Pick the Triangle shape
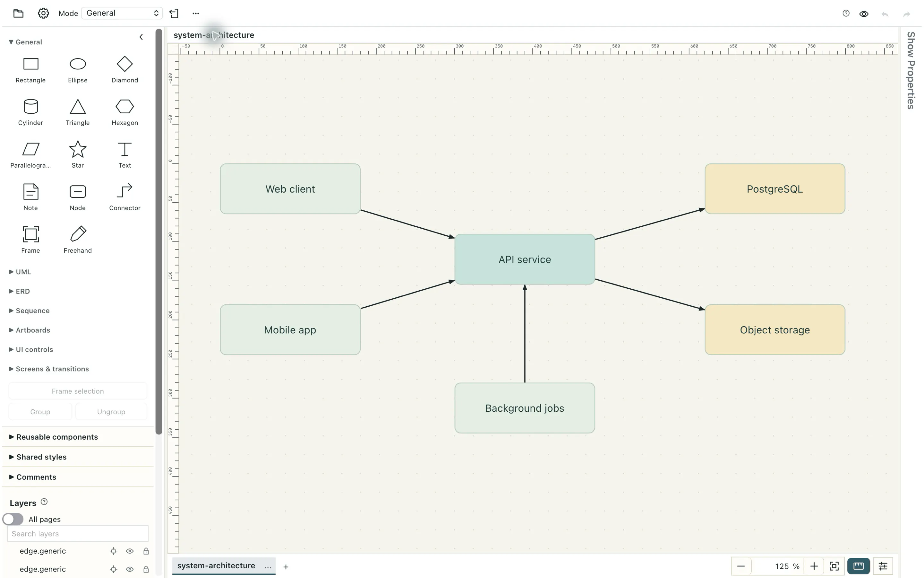Screen dimensions: 924x578 [x=78, y=112]
